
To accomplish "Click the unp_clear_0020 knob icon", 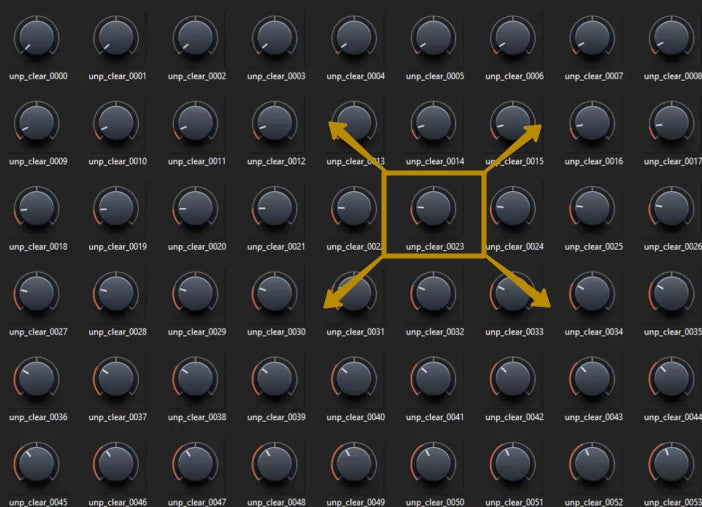I will click(196, 208).
